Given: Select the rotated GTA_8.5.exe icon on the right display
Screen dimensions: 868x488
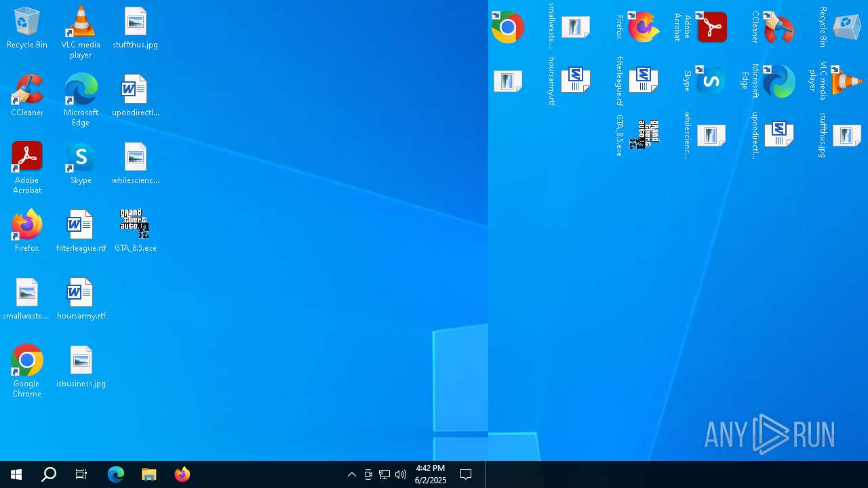Looking at the screenshot, I should point(637,136).
